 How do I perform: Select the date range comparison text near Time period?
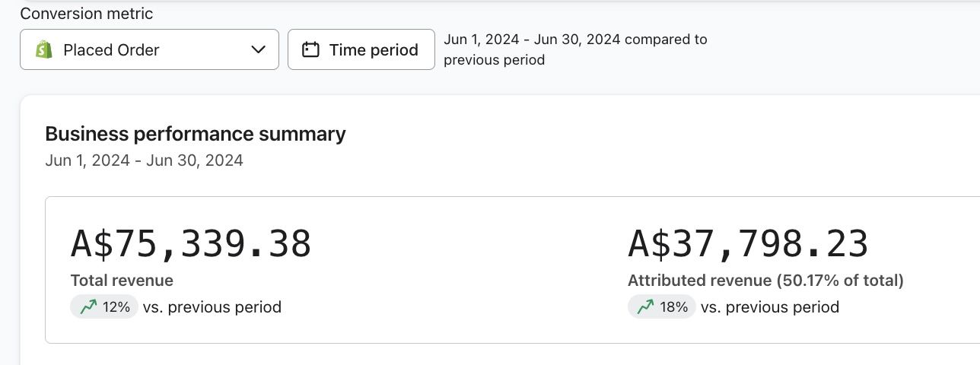click(x=575, y=49)
